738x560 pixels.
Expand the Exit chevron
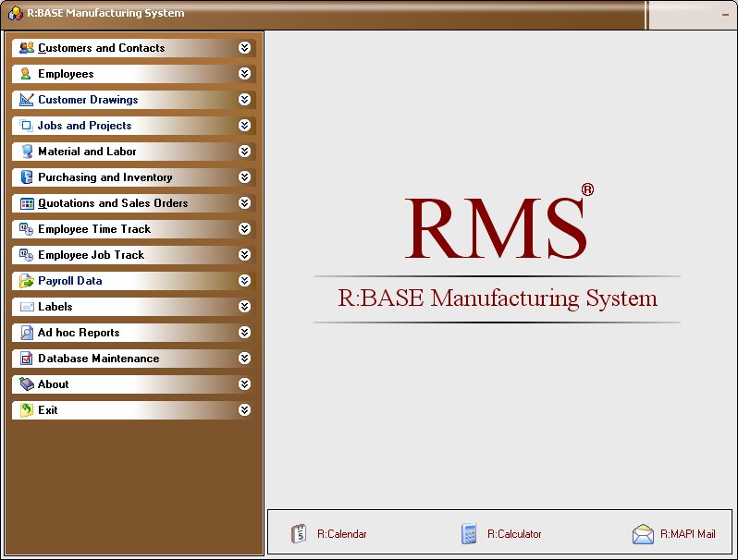(x=244, y=410)
